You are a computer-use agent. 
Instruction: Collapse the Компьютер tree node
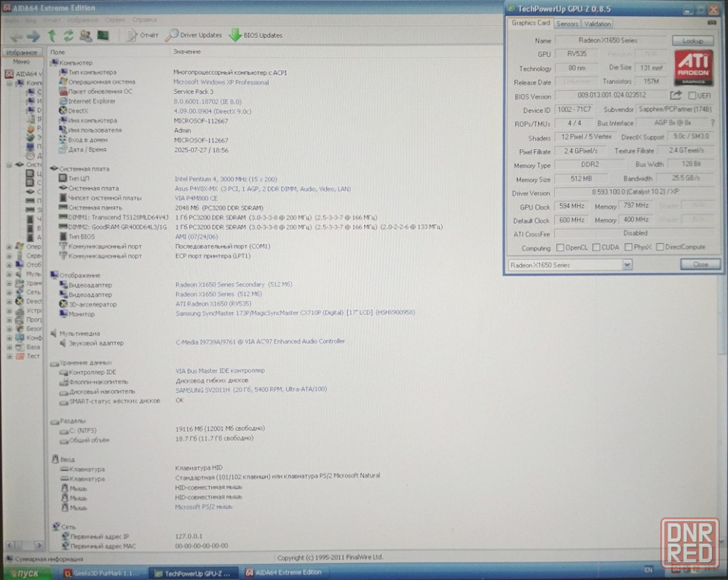pyautogui.click(x=9, y=84)
